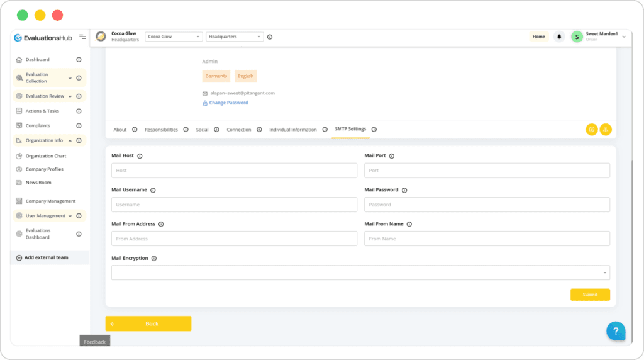Image resolution: width=644 pixels, height=360 pixels.
Task: Open Dashboard in the sidebar
Action: [x=37, y=60]
